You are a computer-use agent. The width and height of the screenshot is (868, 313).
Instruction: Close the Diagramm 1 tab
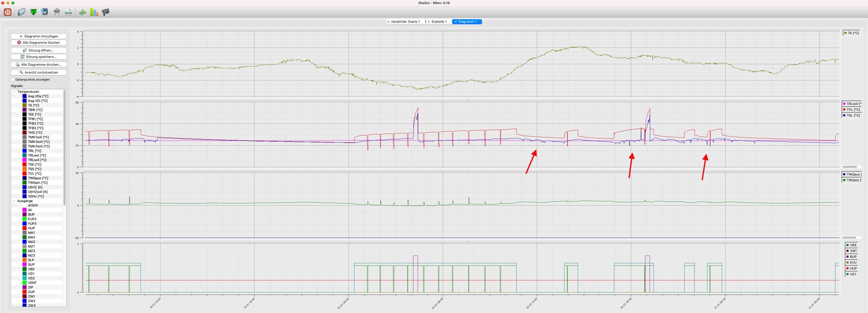(455, 22)
